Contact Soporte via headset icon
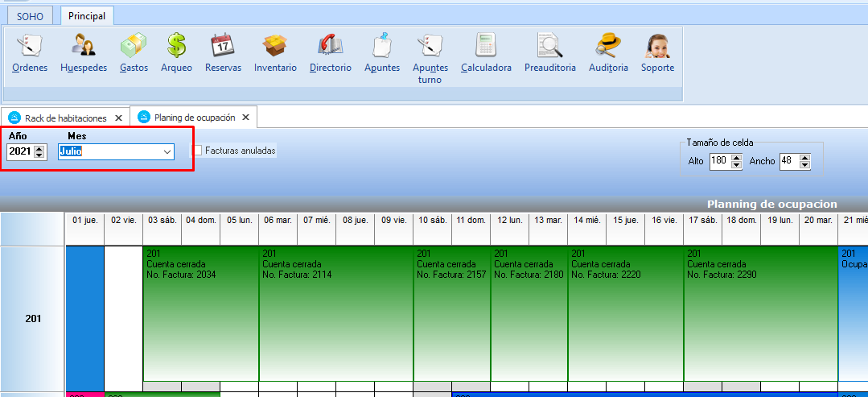 click(657, 53)
